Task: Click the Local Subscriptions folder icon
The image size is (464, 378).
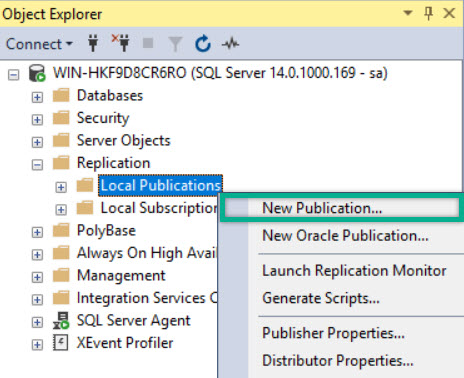Action: click(x=85, y=208)
